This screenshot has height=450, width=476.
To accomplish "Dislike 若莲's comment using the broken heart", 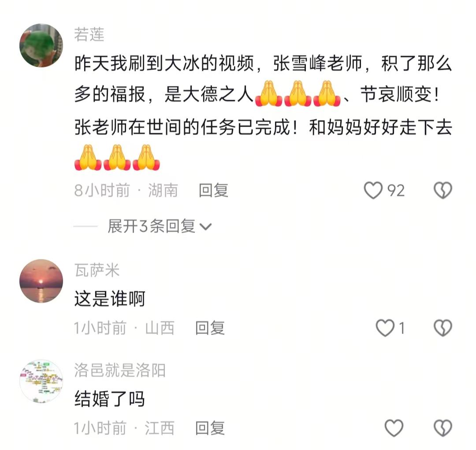I will tap(443, 190).
